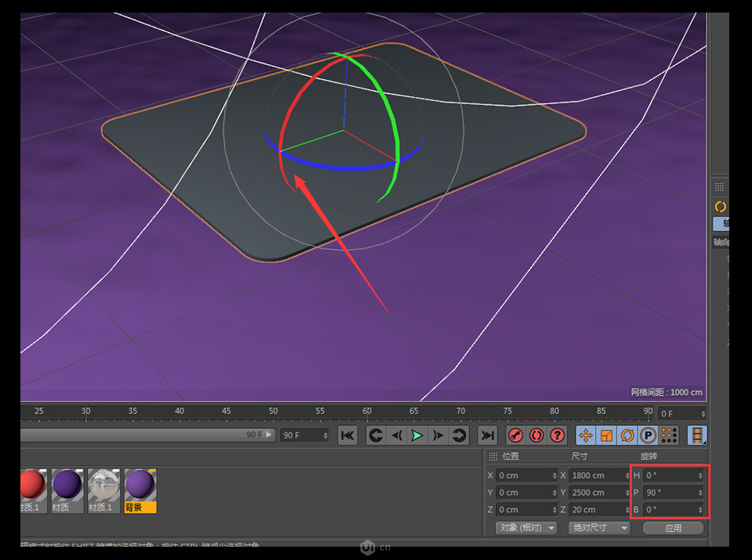The height and width of the screenshot is (560, 752).
Task: Select the Play button to start animation
Action: (416, 435)
